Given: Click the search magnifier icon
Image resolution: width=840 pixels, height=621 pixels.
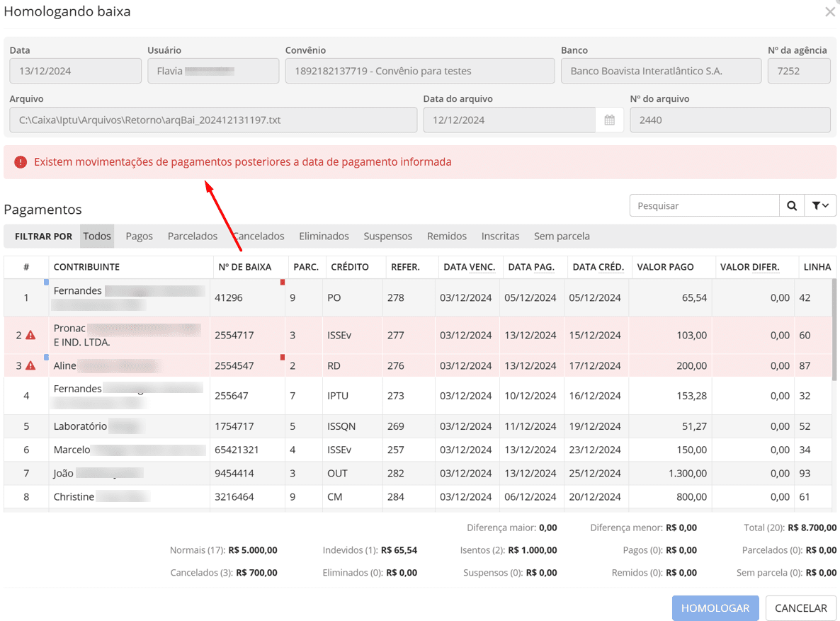Looking at the screenshot, I should coord(791,205).
